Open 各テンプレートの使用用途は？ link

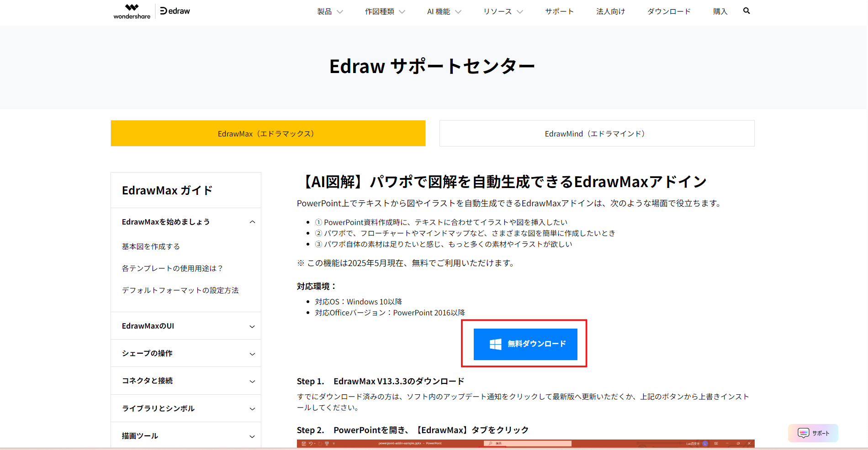click(172, 268)
